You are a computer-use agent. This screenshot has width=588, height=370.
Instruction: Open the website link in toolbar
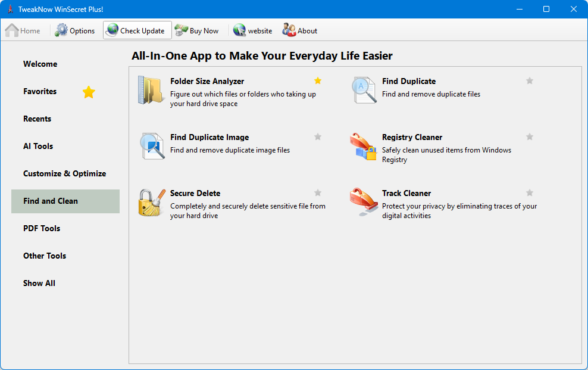point(253,30)
